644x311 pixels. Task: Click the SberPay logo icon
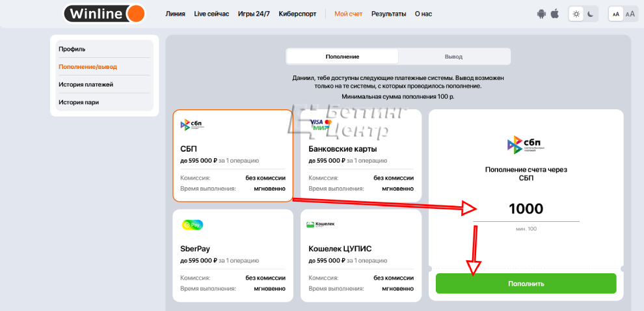pos(193,224)
